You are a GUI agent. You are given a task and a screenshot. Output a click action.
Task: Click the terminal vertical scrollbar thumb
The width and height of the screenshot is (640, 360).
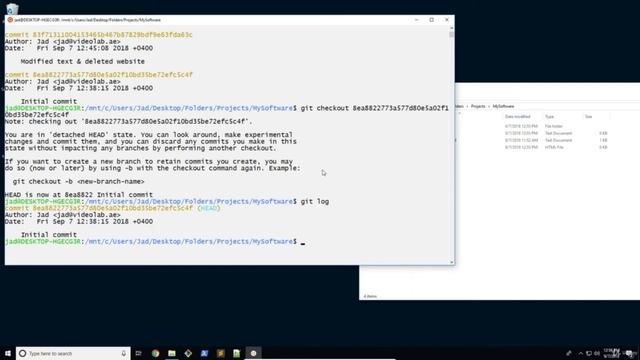[451, 34]
